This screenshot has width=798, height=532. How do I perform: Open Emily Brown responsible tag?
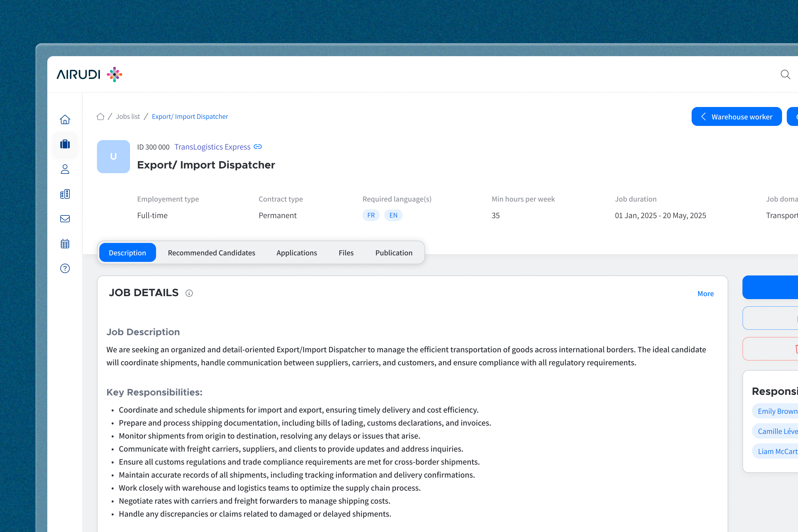775,411
